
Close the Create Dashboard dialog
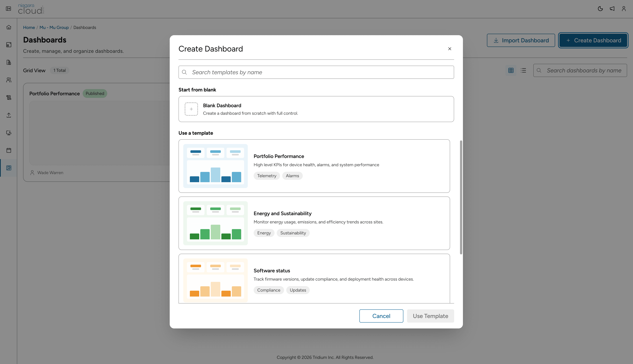point(450,49)
